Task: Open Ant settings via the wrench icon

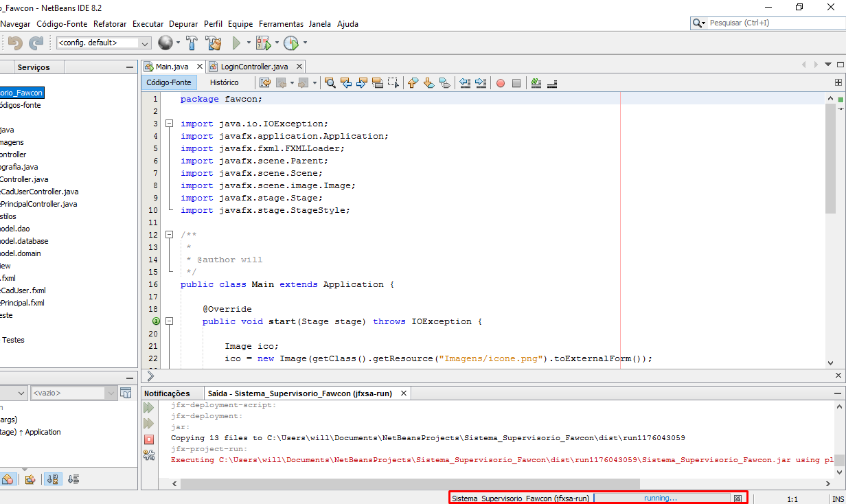Action: click(149, 455)
